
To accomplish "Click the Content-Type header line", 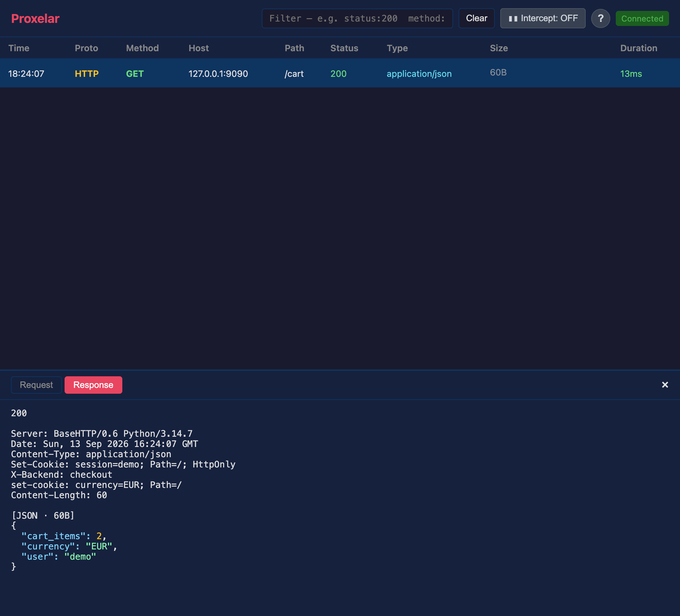I will [91, 454].
